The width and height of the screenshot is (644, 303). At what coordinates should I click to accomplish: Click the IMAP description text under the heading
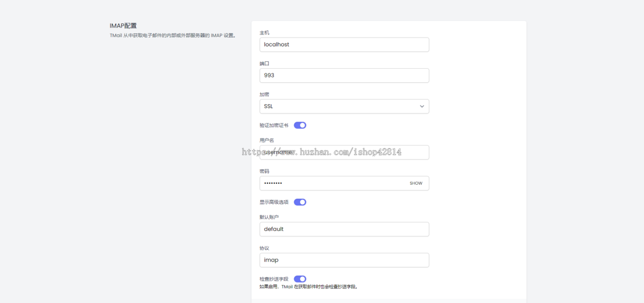pos(173,35)
